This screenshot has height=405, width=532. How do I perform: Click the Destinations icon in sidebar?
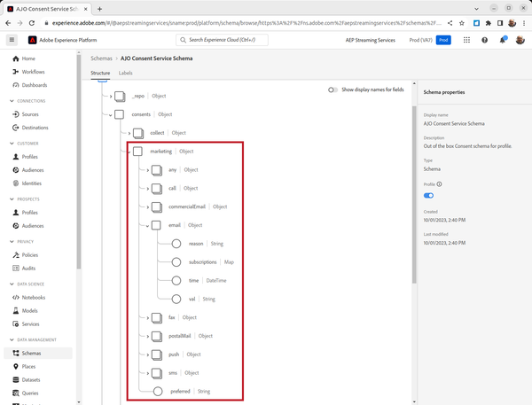[x=16, y=128]
